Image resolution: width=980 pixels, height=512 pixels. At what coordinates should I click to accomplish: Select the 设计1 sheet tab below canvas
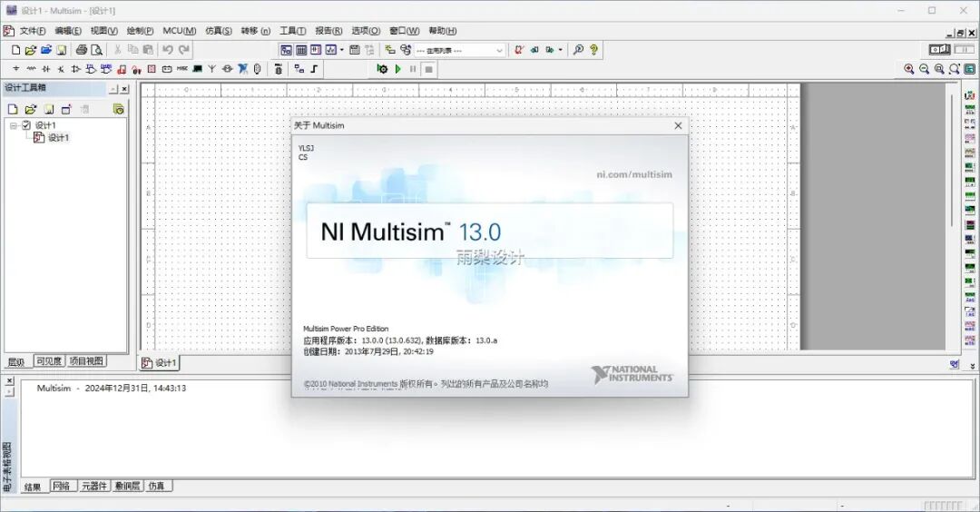click(x=160, y=362)
